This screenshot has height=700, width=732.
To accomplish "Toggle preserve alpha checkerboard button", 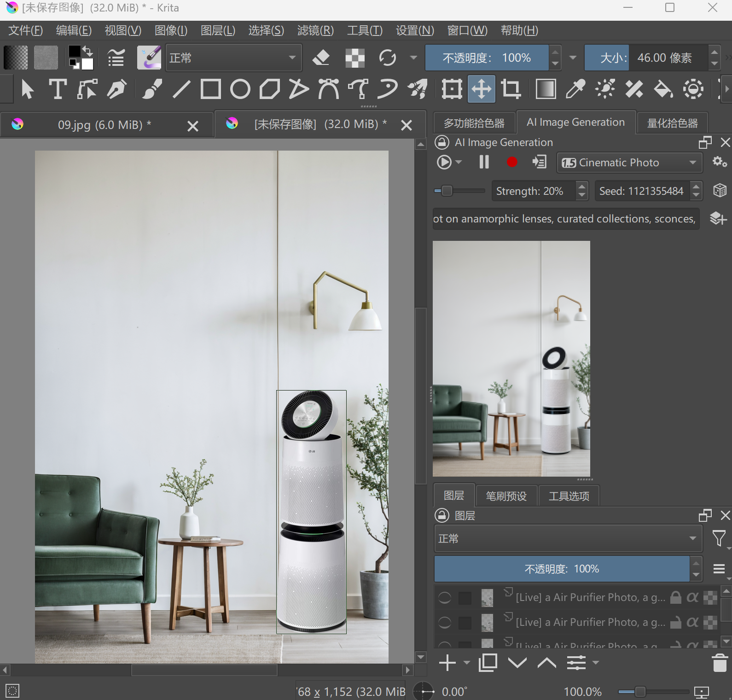I will pos(355,58).
